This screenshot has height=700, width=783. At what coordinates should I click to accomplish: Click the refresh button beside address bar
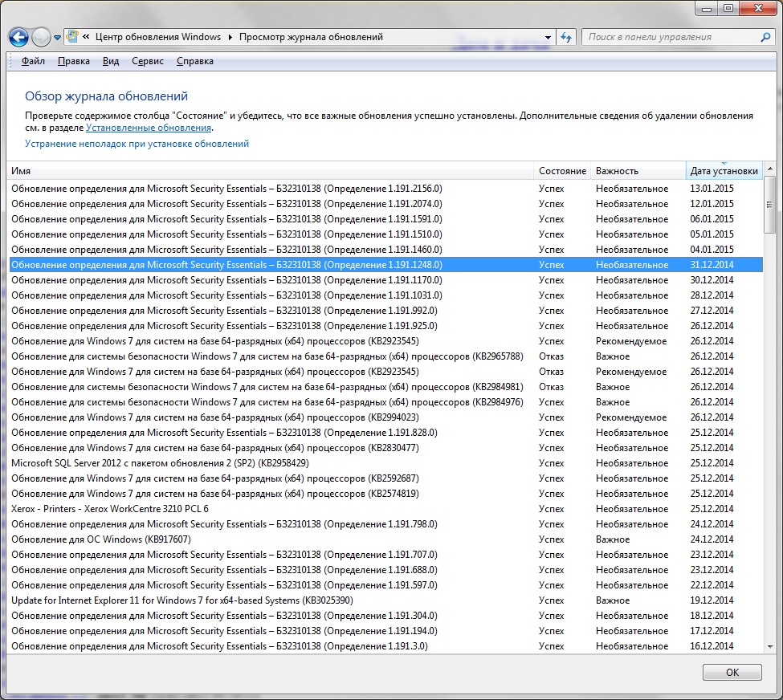tap(566, 37)
